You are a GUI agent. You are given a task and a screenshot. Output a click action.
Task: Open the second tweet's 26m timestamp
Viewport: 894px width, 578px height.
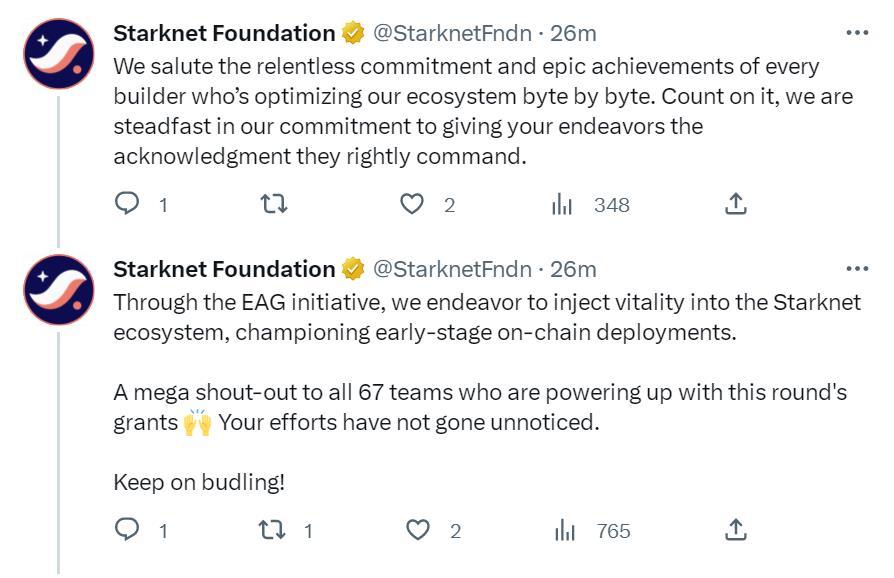[576, 268]
